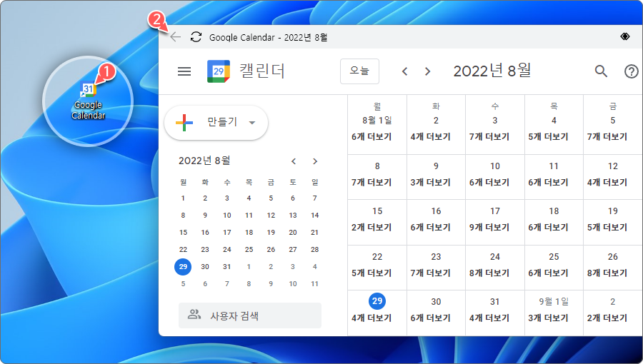Click '6개 더보기' under 8월 1일
This screenshot has width=643, height=364.
[372, 137]
